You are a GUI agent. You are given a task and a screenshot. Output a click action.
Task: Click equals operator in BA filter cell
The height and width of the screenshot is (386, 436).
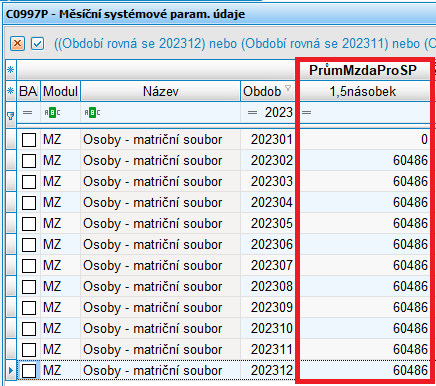[27, 113]
